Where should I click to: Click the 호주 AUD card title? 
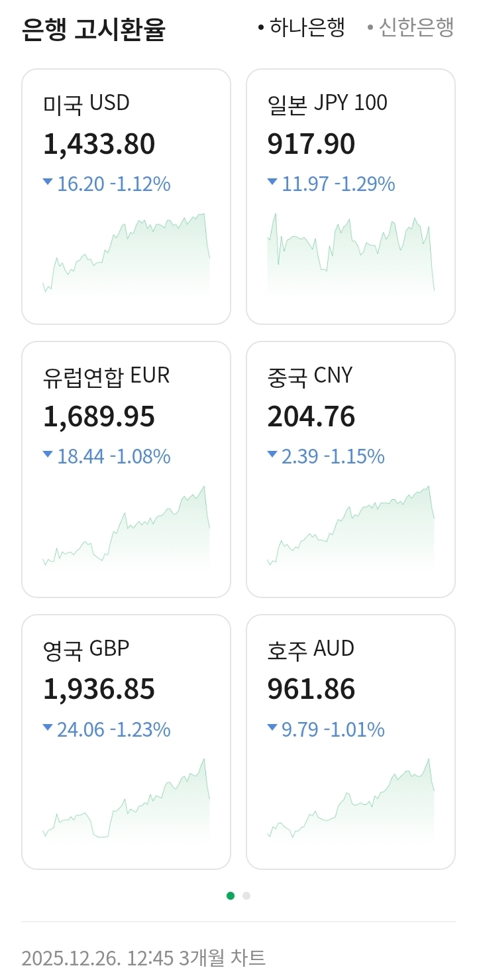pyautogui.click(x=311, y=649)
